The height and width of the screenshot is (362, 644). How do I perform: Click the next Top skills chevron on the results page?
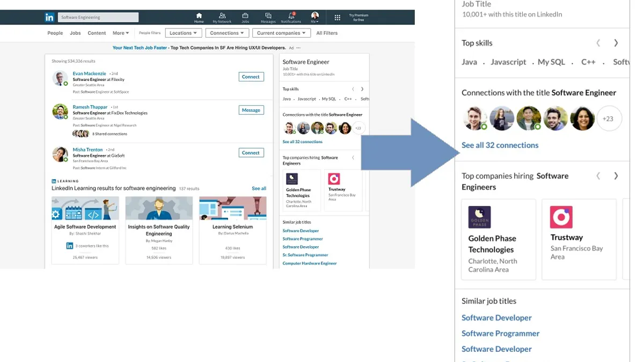point(362,89)
